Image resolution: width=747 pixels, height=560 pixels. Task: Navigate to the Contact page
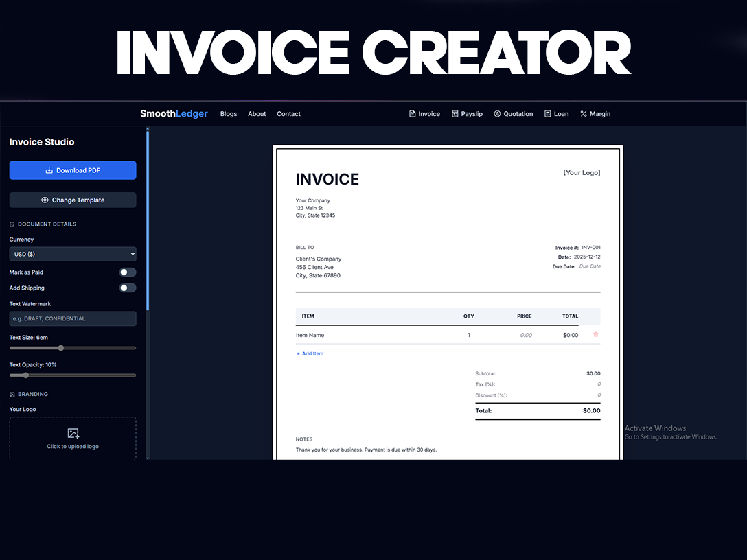tap(288, 114)
